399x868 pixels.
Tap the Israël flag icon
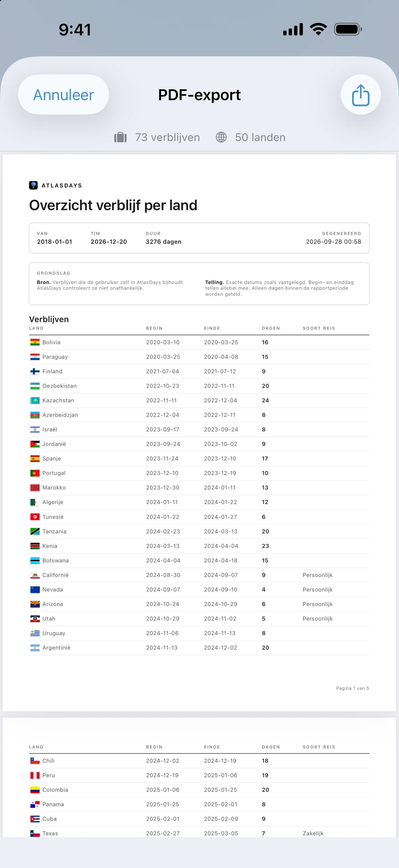click(x=35, y=429)
